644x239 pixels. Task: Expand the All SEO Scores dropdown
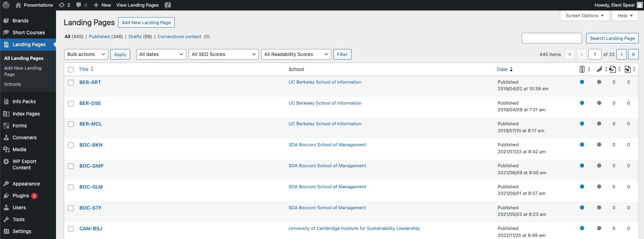point(223,54)
